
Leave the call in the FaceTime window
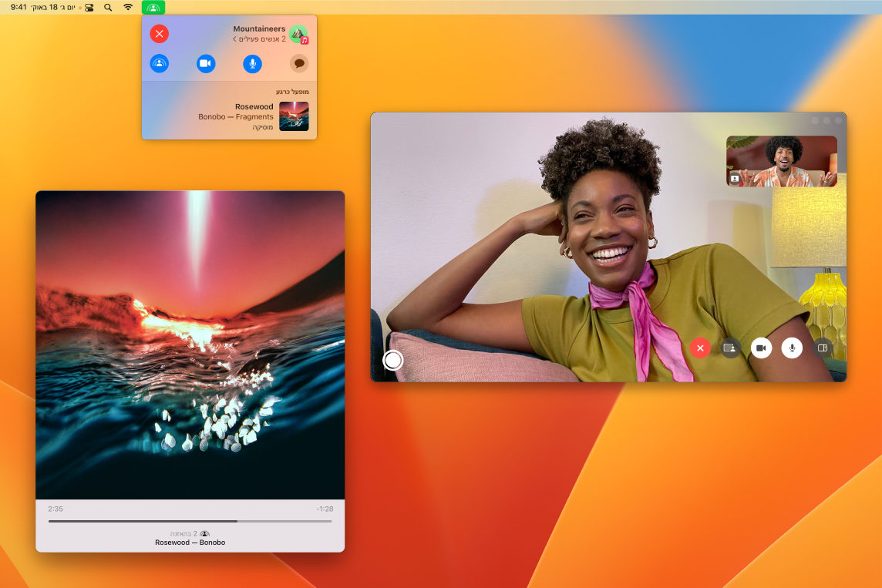click(x=700, y=348)
